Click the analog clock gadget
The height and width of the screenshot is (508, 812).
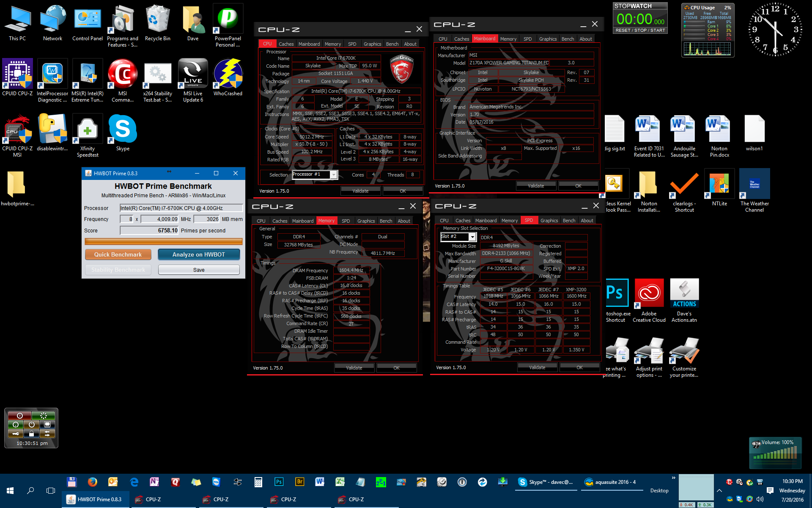tap(775, 30)
